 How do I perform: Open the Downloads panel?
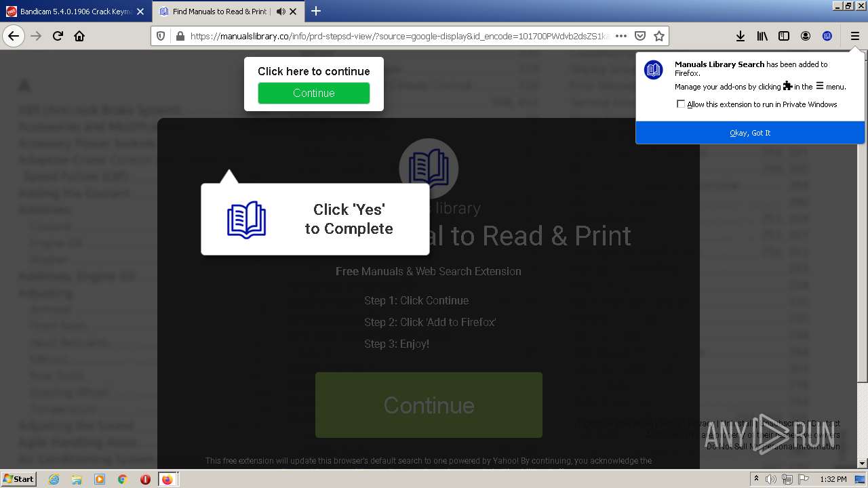741,36
